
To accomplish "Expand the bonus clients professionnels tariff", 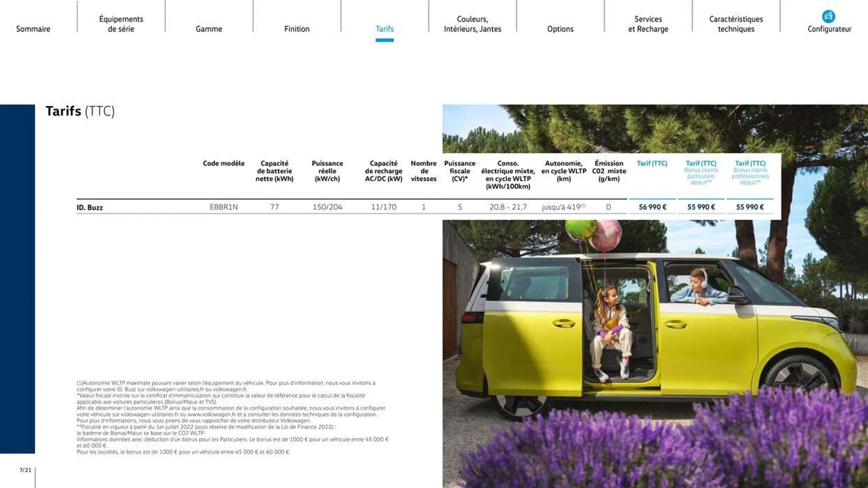I will tap(749, 172).
